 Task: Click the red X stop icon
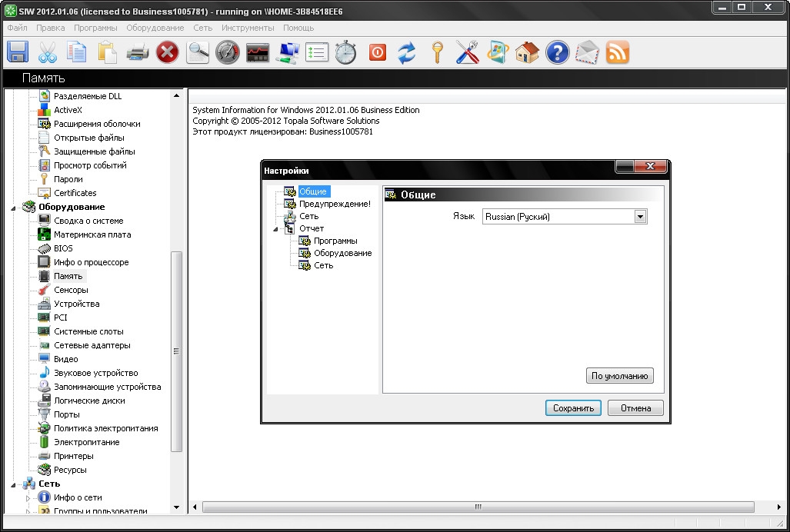click(x=167, y=52)
